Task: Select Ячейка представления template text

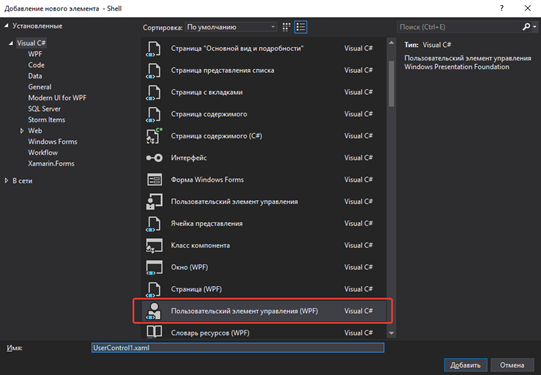Action: click(206, 224)
